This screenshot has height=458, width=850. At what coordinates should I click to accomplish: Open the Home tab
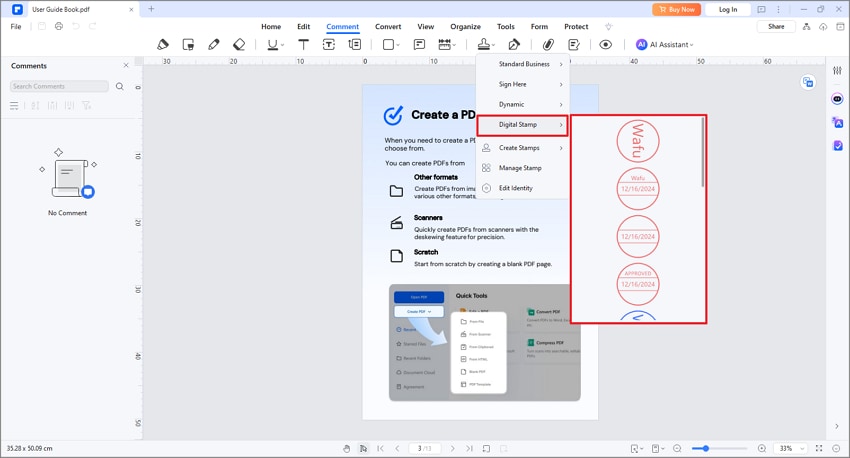click(271, 27)
